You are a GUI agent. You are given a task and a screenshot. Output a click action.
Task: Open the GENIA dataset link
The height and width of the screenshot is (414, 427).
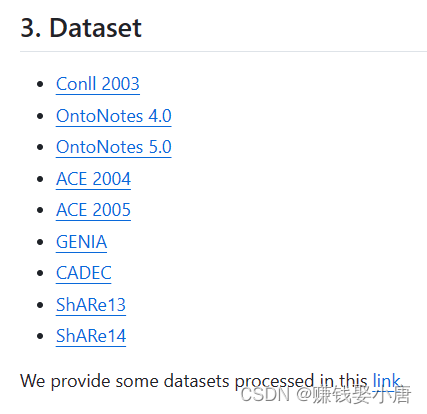tap(82, 242)
